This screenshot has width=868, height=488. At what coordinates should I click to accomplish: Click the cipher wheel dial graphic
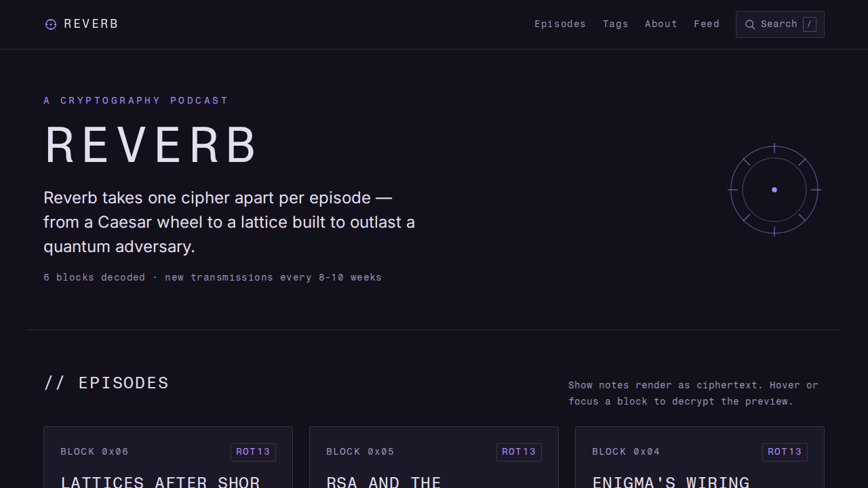tap(774, 190)
